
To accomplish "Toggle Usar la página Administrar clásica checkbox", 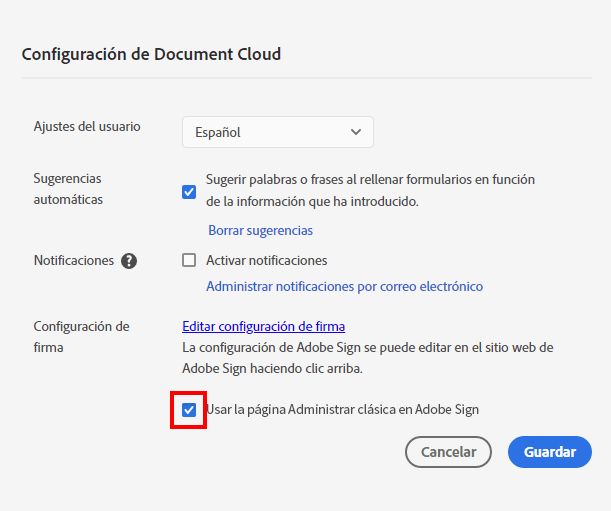I will 189,410.
